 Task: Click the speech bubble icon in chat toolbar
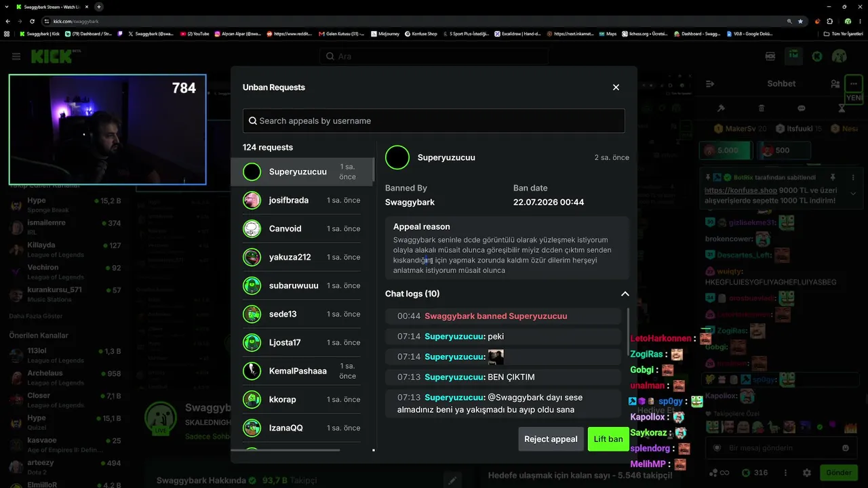(x=802, y=108)
